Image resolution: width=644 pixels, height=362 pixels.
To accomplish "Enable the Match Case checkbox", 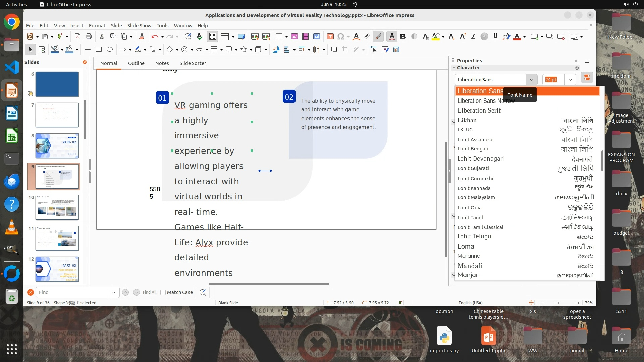I will (163, 292).
